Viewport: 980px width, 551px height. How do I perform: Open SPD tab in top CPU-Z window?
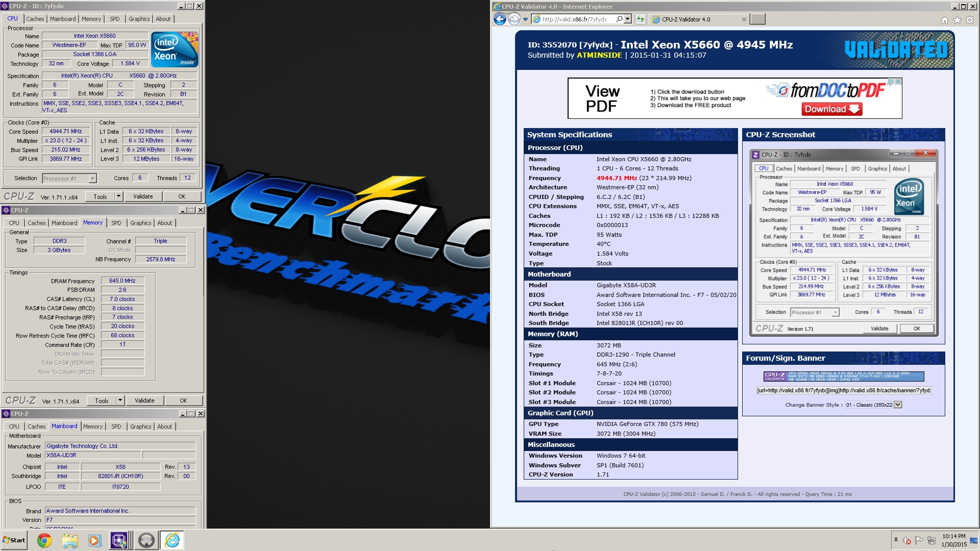click(x=115, y=19)
